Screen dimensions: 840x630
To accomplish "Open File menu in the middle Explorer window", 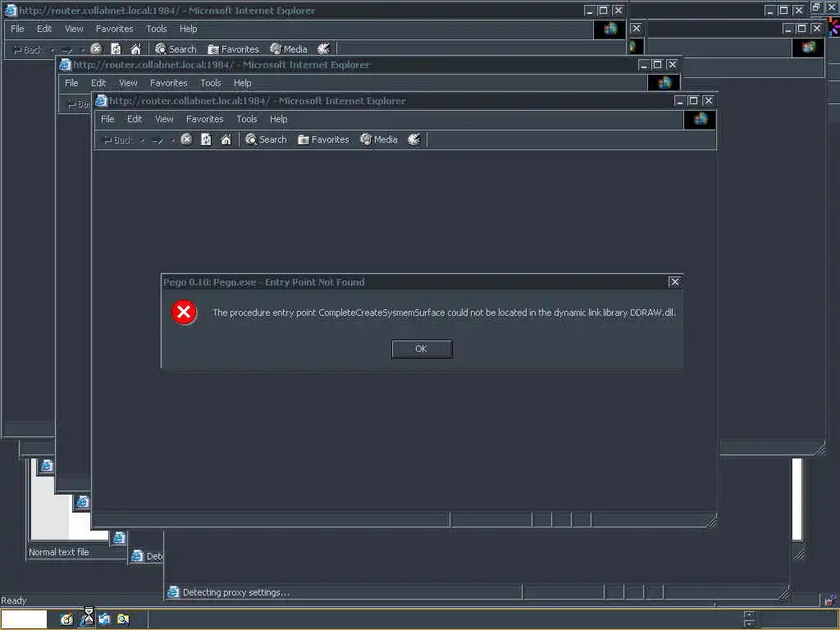I will [71, 83].
